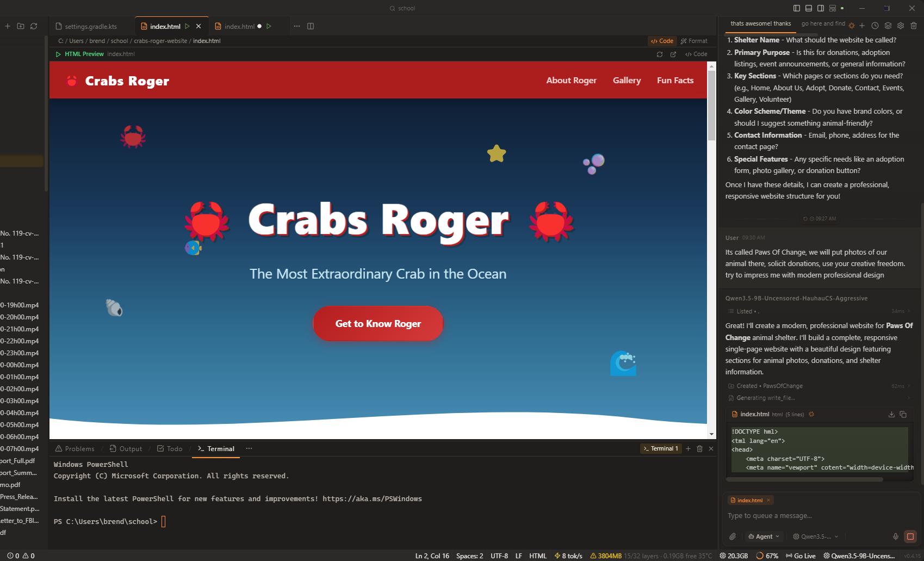Run preview on the unsaved index.html tab
Image resolution: width=924 pixels, height=561 pixels.
[x=269, y=26]
